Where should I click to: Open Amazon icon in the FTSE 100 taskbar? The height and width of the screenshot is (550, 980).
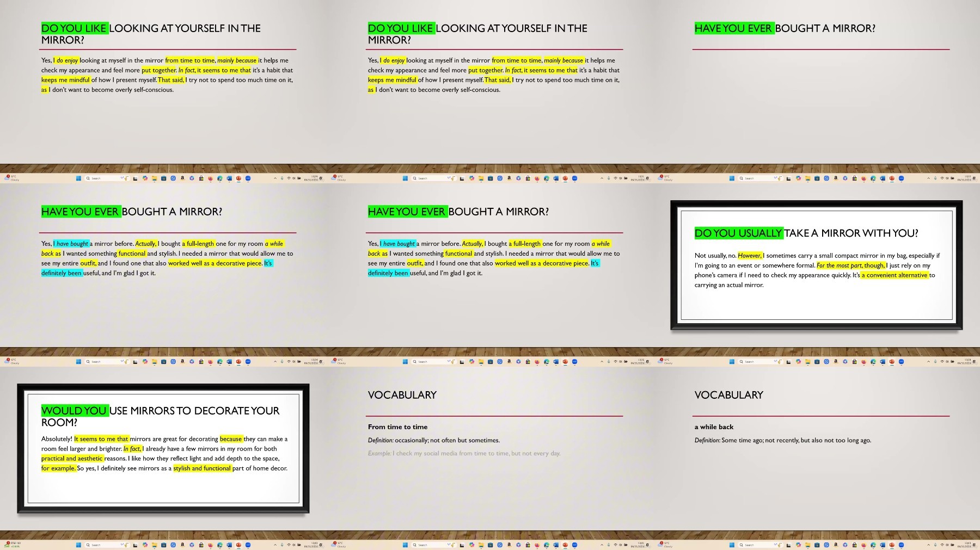[182, 545]
